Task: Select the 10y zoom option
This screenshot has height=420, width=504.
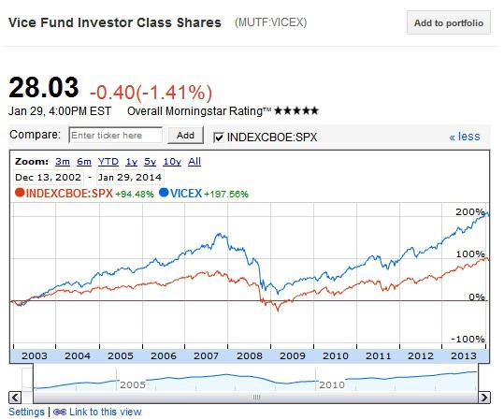Action: pyautogui.click(x=172, y=162)
